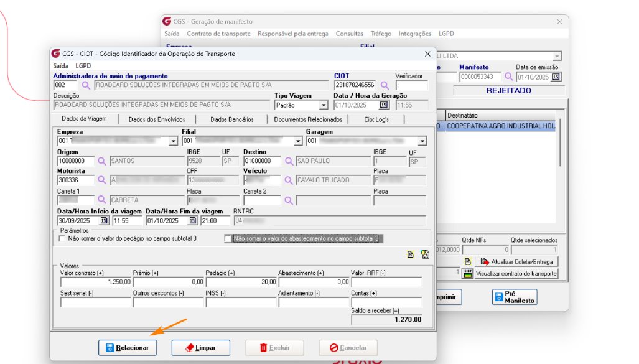Click the green export spreadsheet icon
The height and width of the screenshot is (364, 639).
point(427,254)
